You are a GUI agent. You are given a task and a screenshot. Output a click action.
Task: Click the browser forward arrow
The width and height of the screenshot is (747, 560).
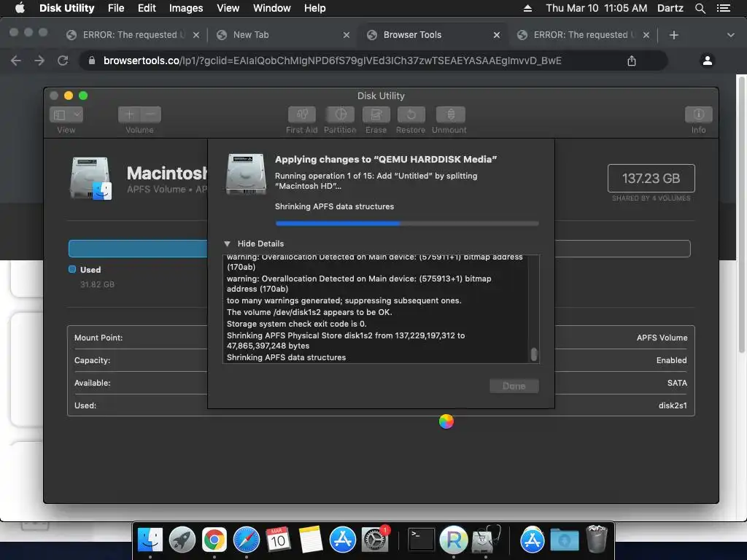tap(39, 61)
